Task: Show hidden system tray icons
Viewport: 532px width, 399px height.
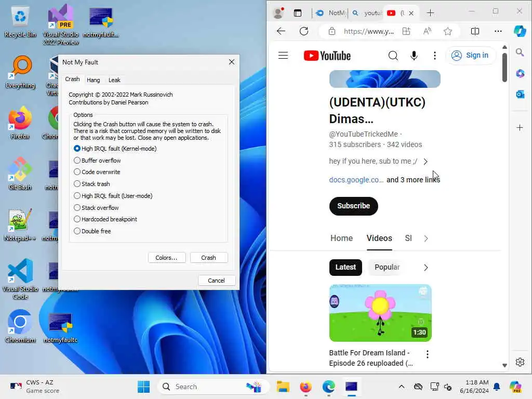Action: click(x=402, y=387)
